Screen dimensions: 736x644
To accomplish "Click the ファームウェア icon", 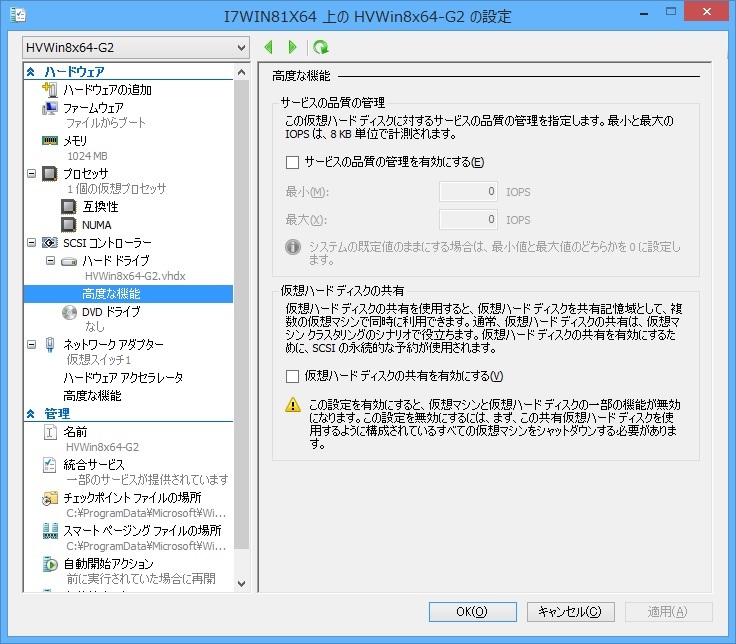I will pyautogui.click(x=49, y=108).
